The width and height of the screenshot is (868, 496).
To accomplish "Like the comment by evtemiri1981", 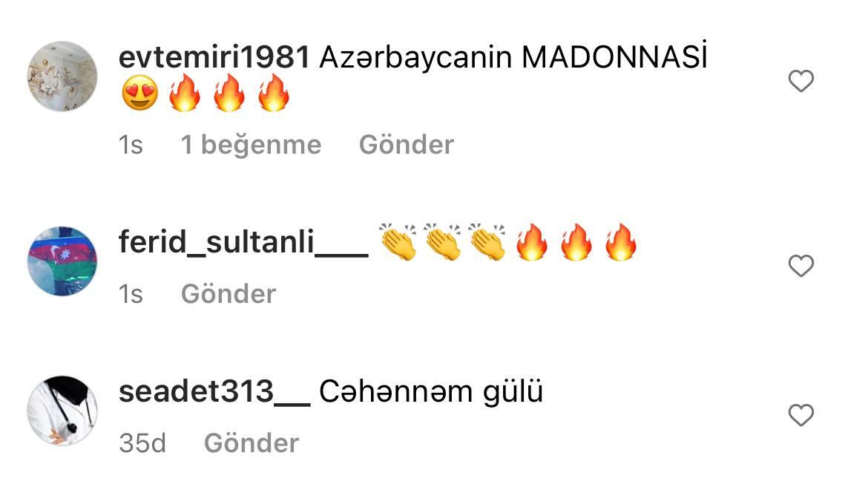I will (800, 81).
